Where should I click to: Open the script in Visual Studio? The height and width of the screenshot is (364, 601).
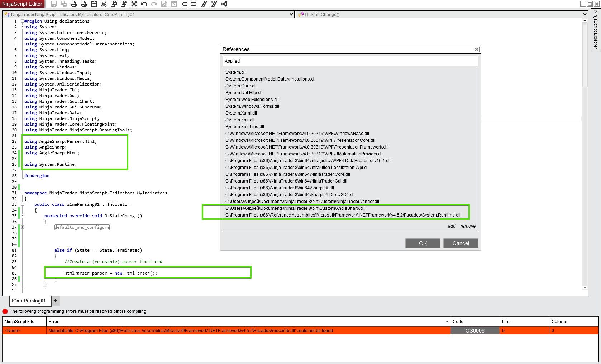click(x=224, y=4)
